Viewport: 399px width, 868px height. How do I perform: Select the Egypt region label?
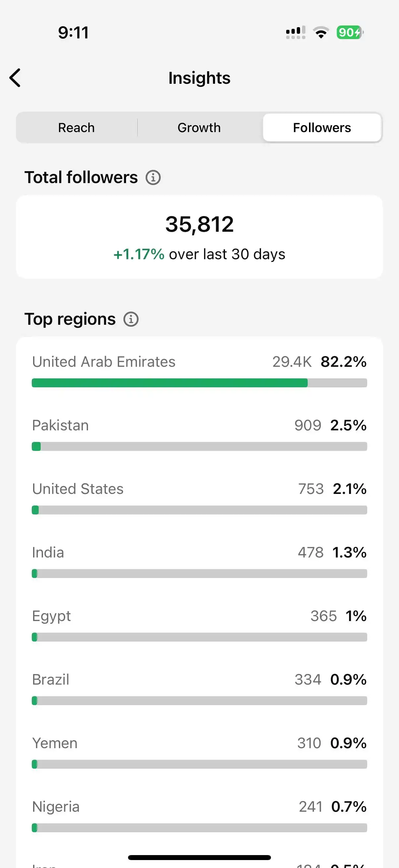(x=51, y=617)
